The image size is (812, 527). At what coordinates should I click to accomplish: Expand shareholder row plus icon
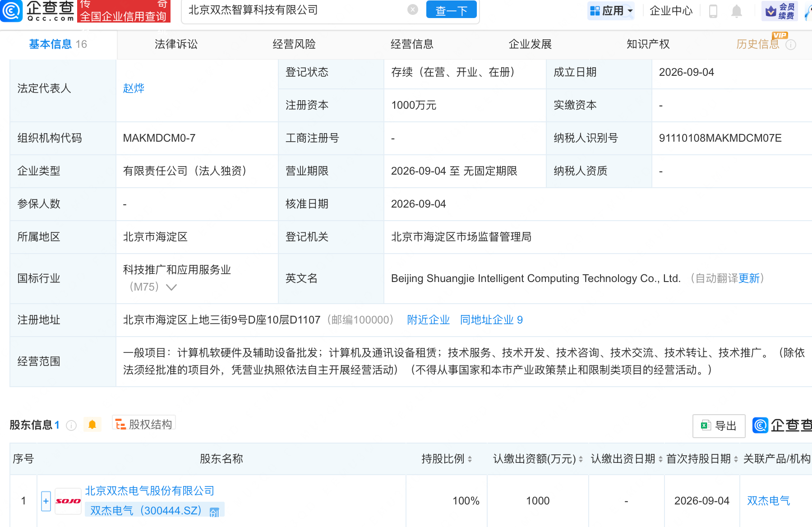click(46, 501)
